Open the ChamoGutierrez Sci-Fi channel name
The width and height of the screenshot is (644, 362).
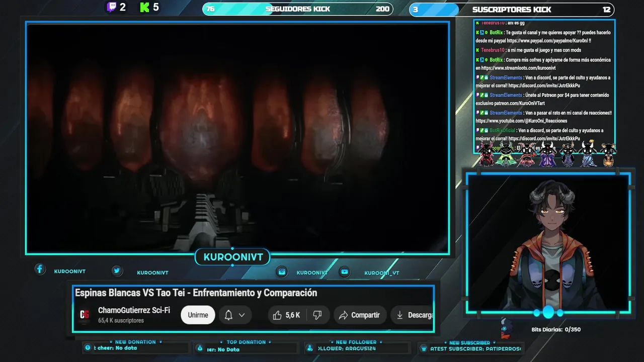(134, 310)
